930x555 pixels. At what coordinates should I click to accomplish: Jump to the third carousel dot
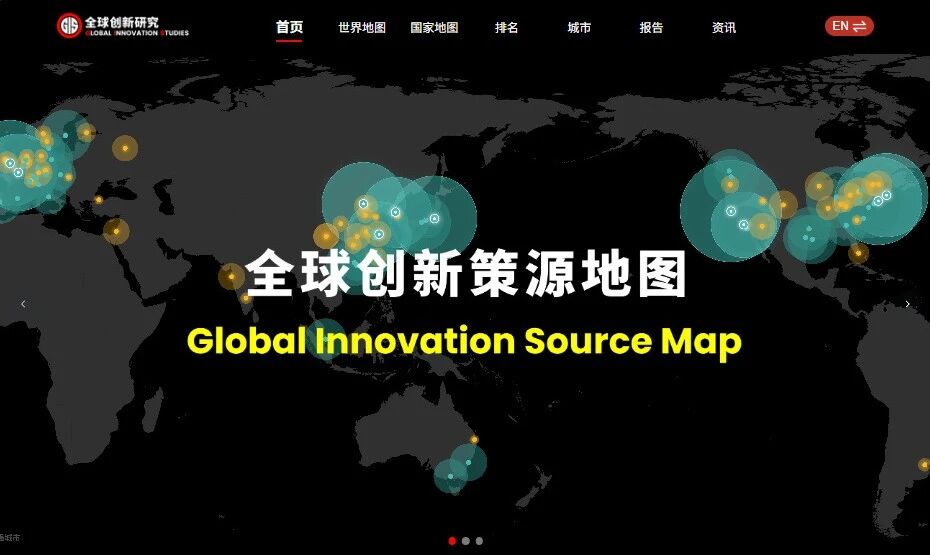point(479,541)
